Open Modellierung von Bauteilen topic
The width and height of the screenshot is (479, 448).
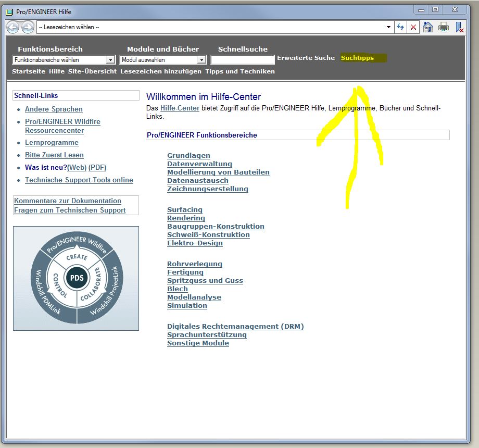218,172
